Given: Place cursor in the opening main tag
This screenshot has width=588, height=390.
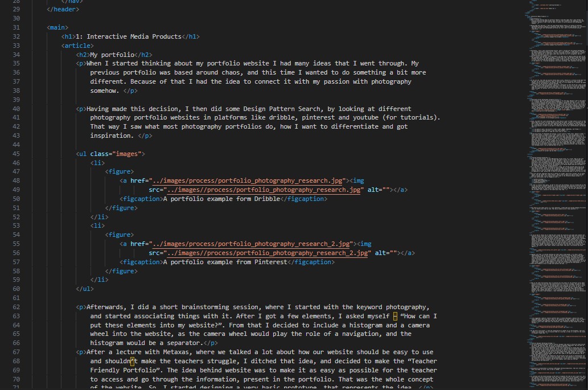Looking at the screenshot, I should (58, 27).
